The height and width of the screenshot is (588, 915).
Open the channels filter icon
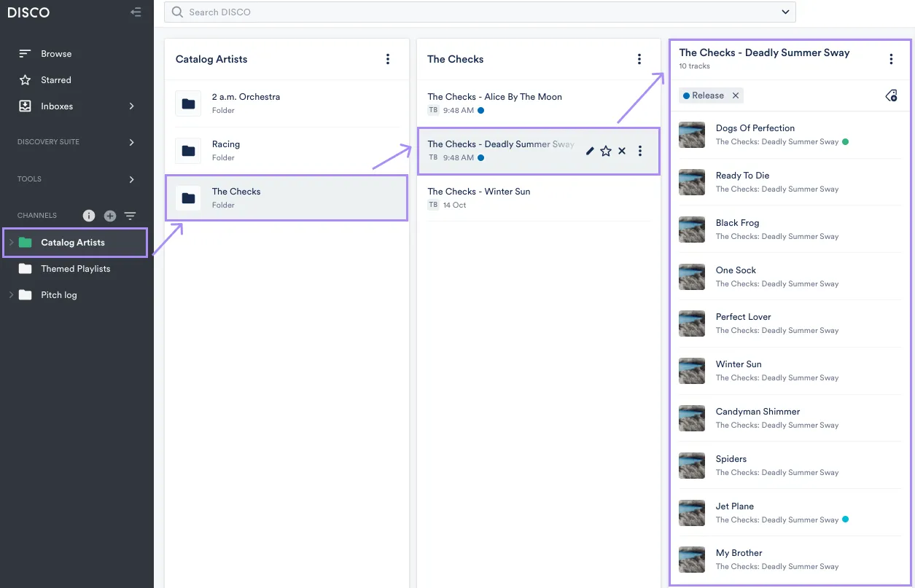click(x=130, y=215)
